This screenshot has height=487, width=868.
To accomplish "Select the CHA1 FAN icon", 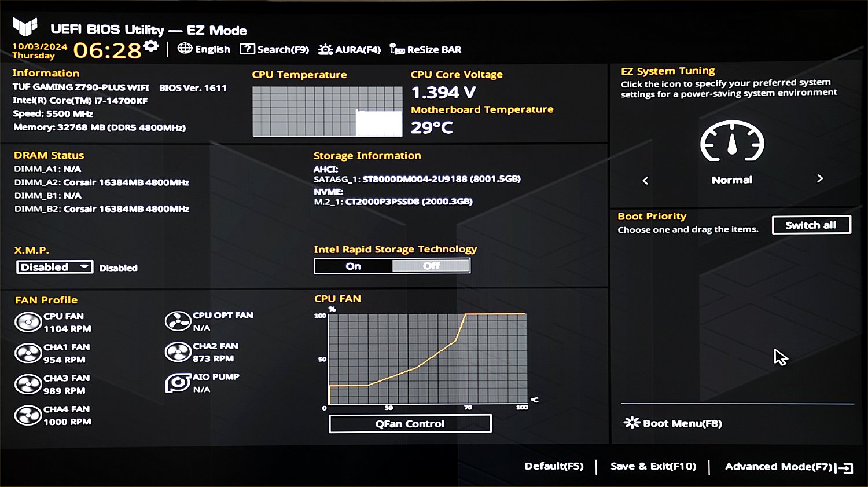I will (28, 353).
